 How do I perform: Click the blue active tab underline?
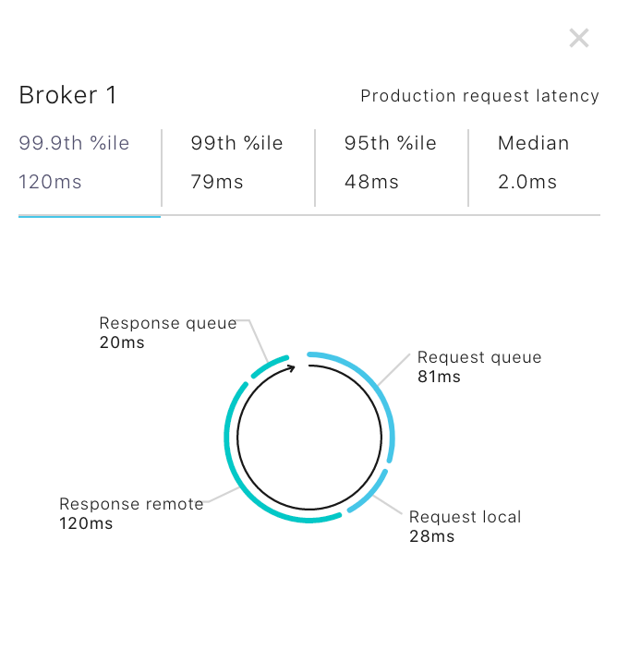(x=90, y=216)
